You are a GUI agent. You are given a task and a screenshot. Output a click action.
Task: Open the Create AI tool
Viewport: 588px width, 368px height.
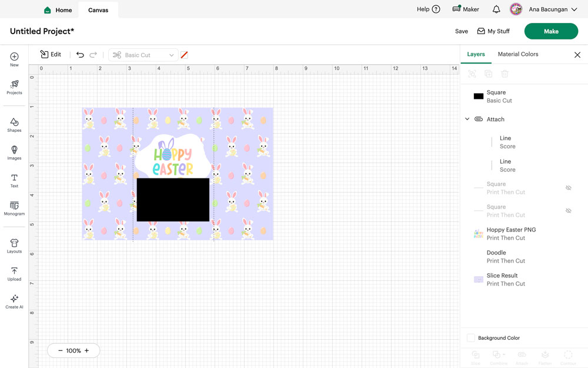coord(14,301)
